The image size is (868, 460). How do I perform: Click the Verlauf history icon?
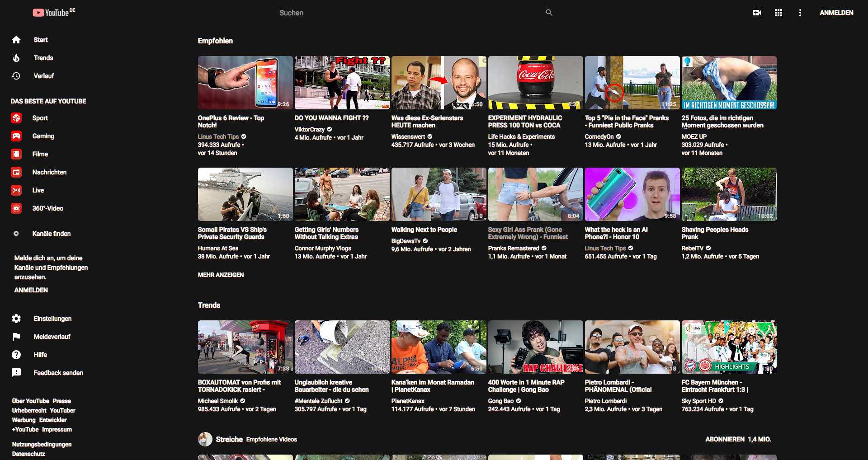(x=16, y=76)
